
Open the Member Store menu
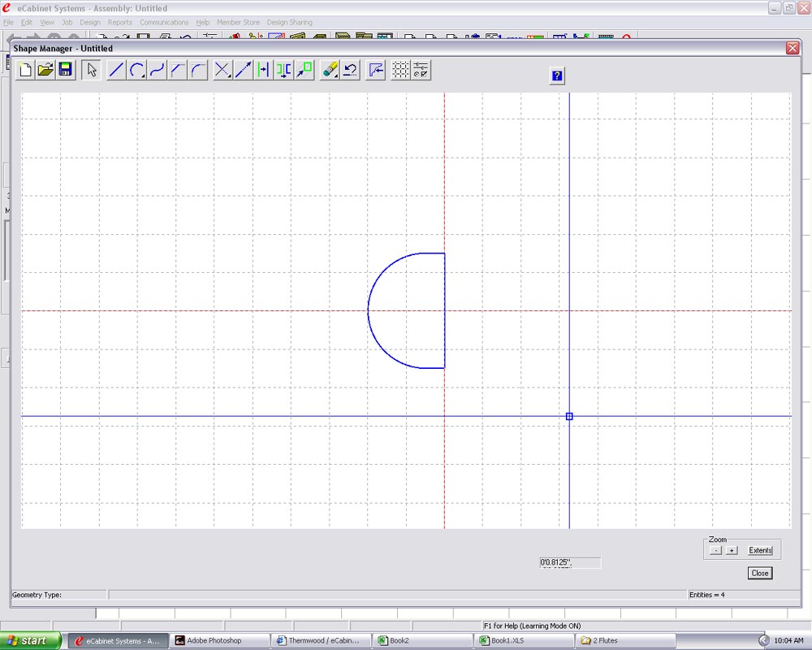pos(238,22)
